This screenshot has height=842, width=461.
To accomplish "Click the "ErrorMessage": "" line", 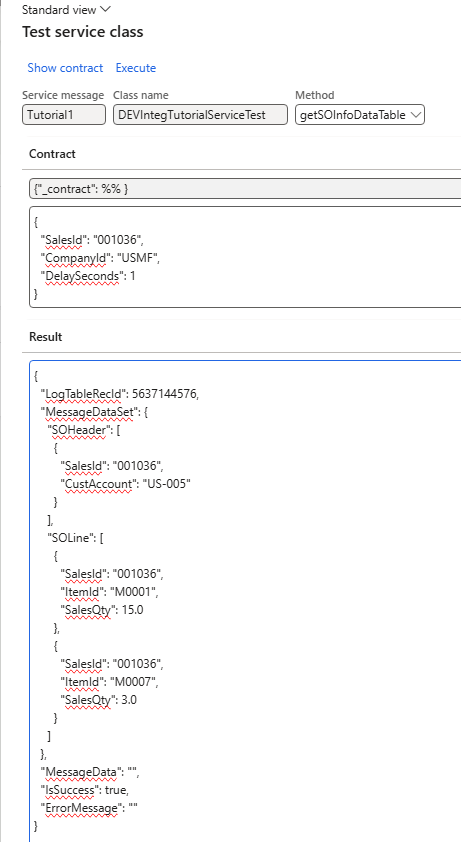I will [89, 808].
